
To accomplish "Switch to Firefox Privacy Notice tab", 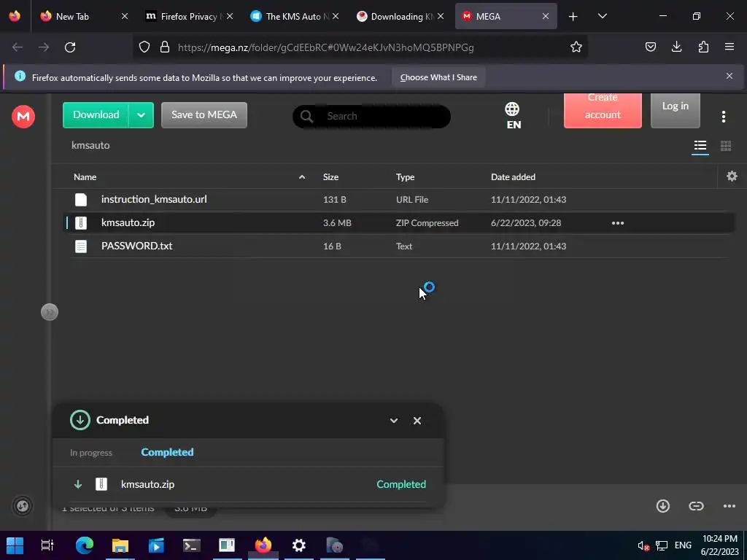I will click(x=189, y=16).
